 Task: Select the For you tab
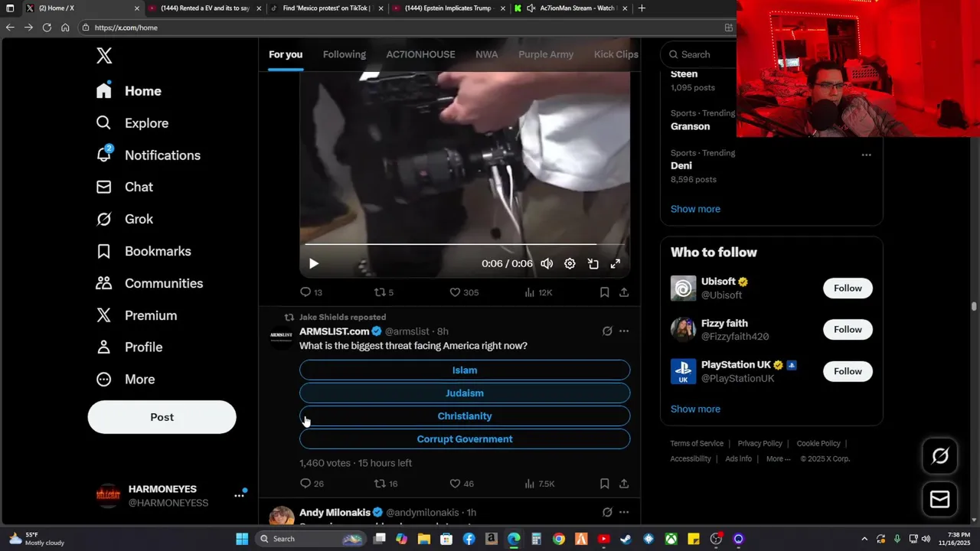tap(286, 54)
